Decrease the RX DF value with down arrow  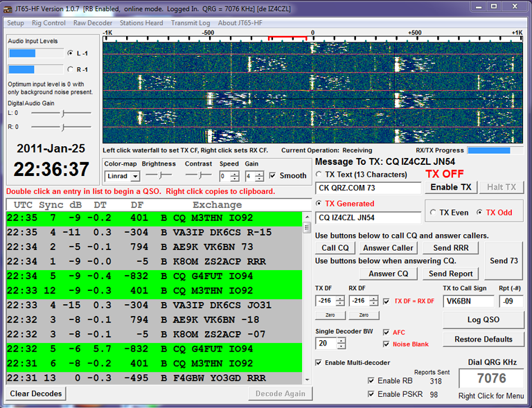click(374, 304)
